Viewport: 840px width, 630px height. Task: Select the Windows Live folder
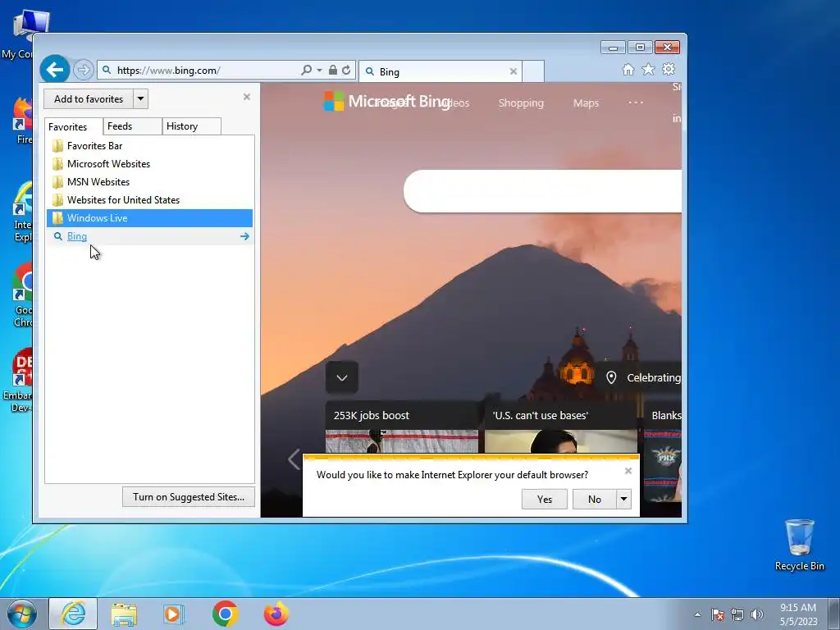[x=149, y=218]
